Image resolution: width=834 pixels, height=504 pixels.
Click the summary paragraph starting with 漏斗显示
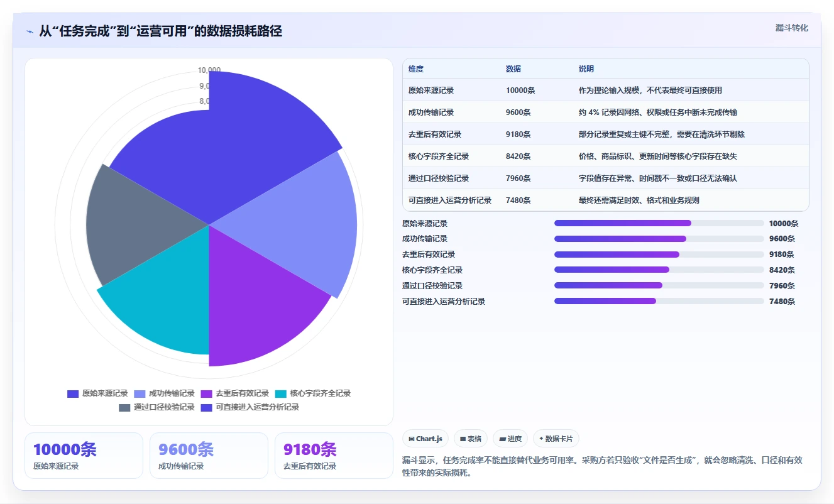point(602,467)
